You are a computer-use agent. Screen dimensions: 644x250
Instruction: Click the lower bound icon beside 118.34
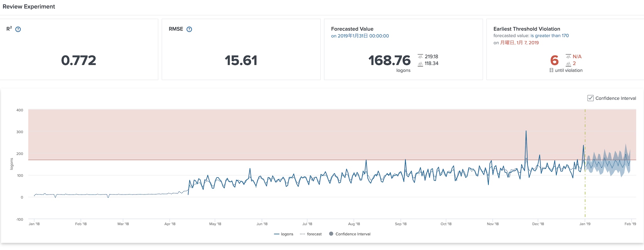(420, 64)
